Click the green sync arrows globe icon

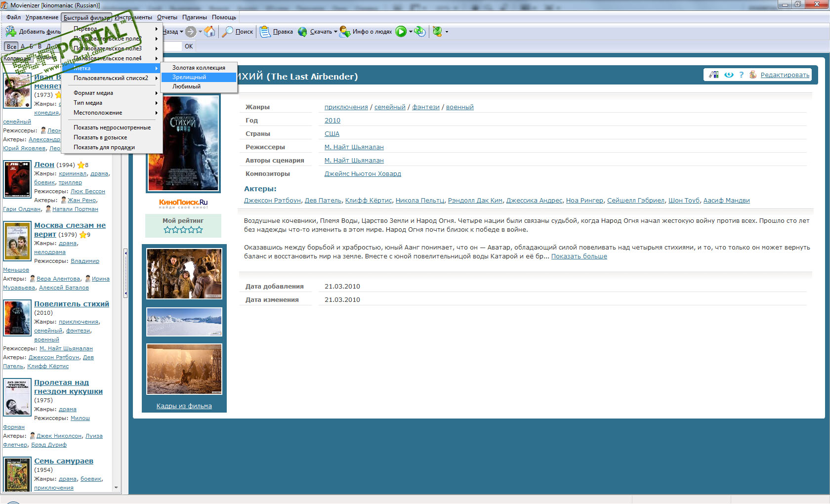pyautogui.click(x=420, y=32)
